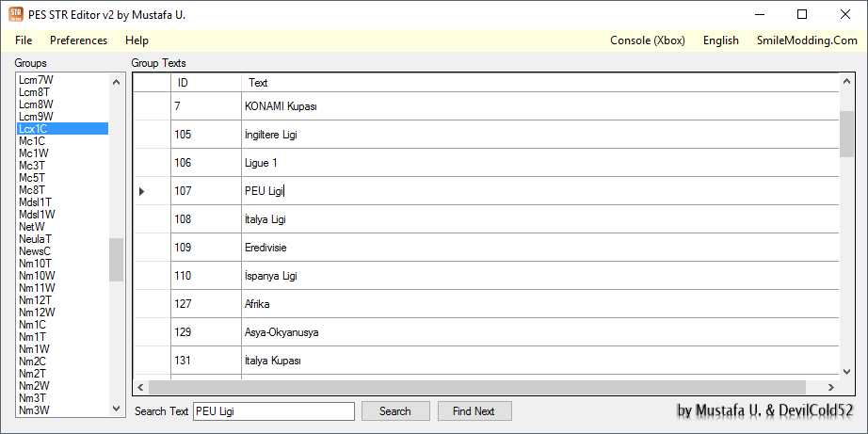Image resolution: width=868 pixels, height=434 pixels.
Task: Click grid horizontal scroll-left arrow
Action: pos(140,387)
